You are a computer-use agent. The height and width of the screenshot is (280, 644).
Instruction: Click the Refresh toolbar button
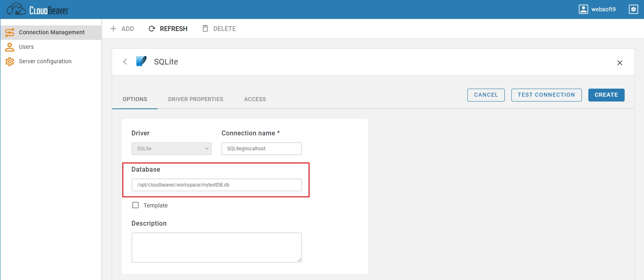168,29
